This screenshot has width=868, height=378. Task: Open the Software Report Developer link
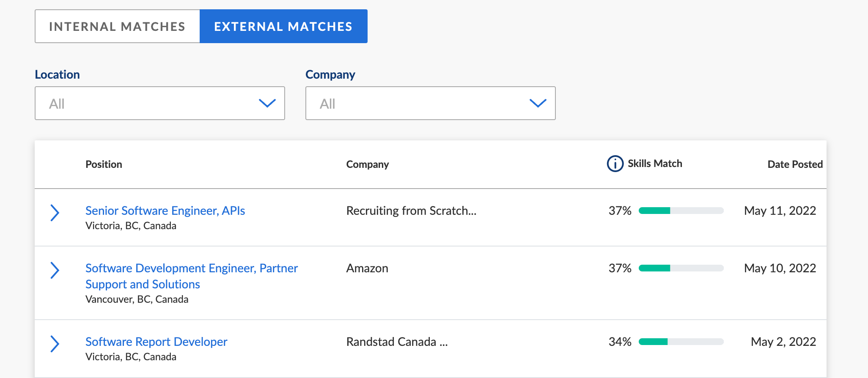tap(156, 342)
